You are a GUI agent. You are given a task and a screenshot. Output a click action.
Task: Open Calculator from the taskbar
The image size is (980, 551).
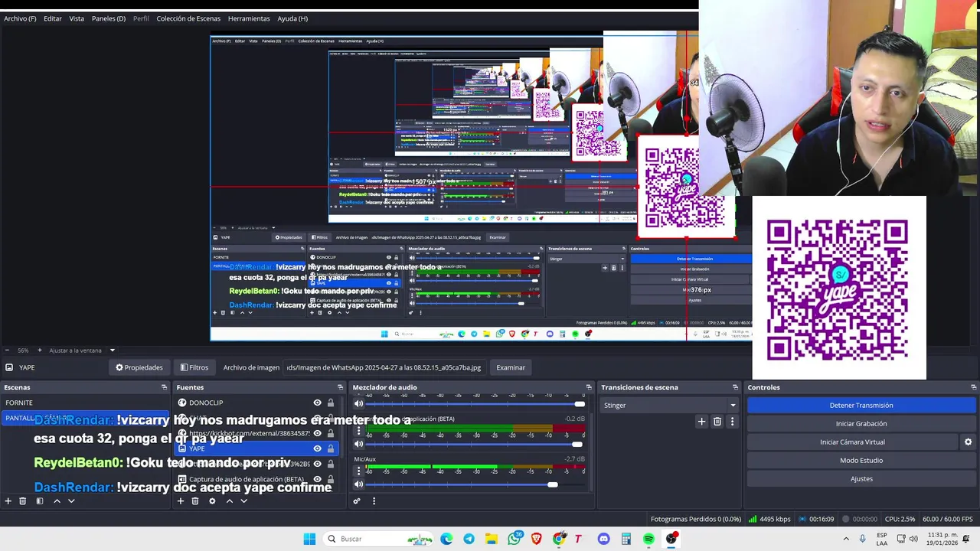[626, 539]
